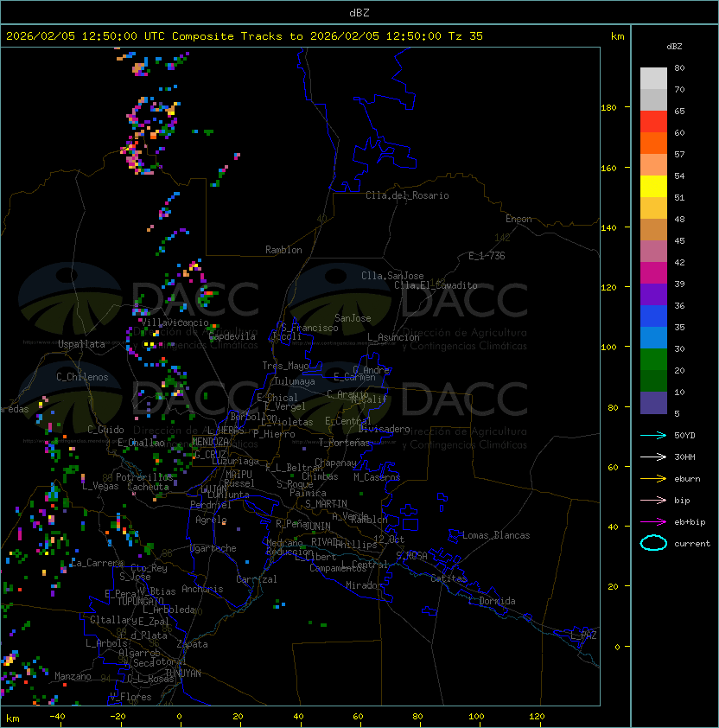Pick the purple swatch in dBZ legend
The image size is (719, 728).
(x=653, y=294)
